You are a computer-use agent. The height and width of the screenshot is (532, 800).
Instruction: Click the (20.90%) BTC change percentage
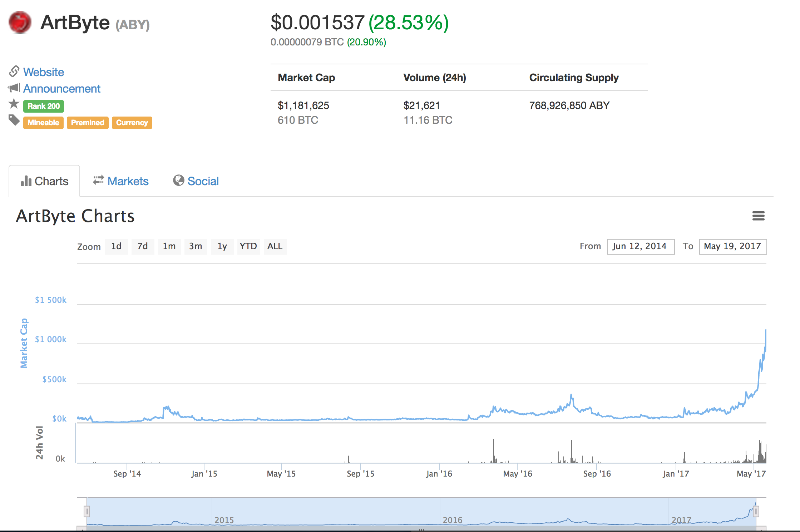(x=366, y=42)
